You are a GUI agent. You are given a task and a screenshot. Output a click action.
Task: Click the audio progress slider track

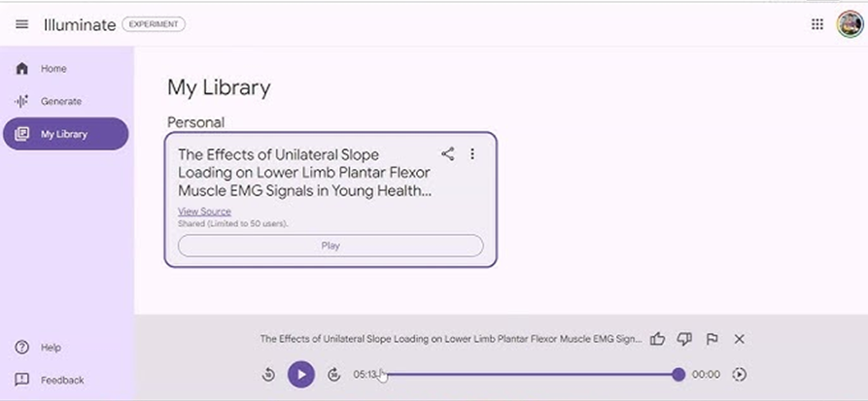tap(532, 375)
